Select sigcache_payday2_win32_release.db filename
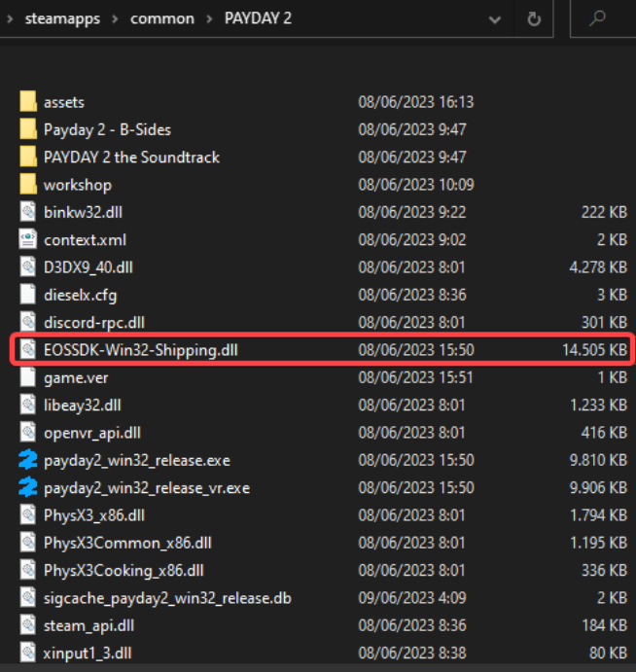Viewport: 636px width, 672px height. click(x=167, y=598)
